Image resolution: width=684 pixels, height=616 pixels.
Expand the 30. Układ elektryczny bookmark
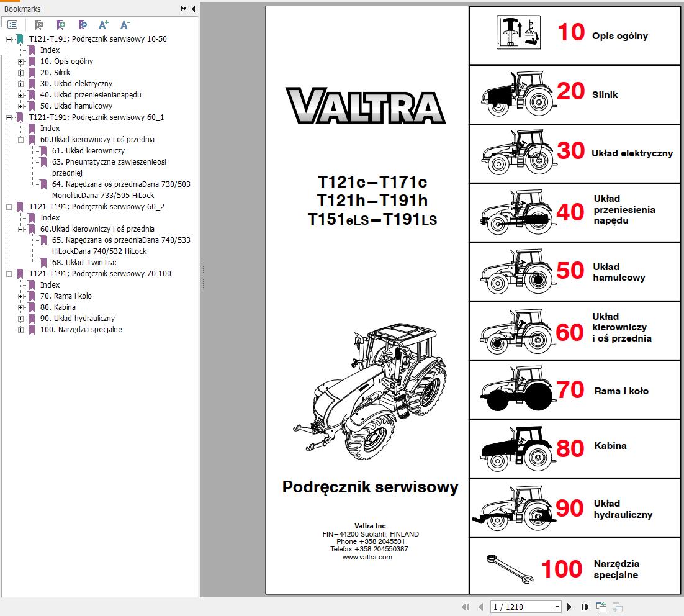pos(20,84)
